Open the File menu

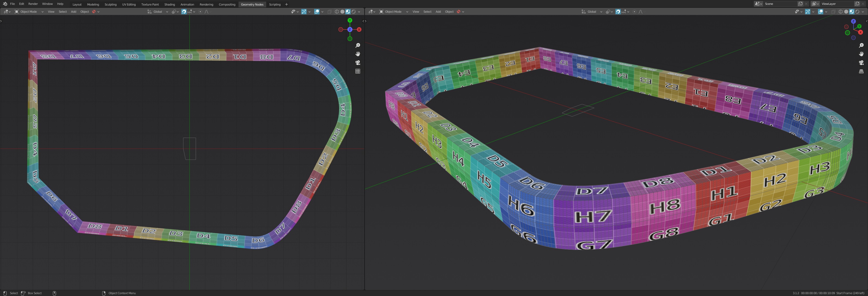click(x=12, y=4)
